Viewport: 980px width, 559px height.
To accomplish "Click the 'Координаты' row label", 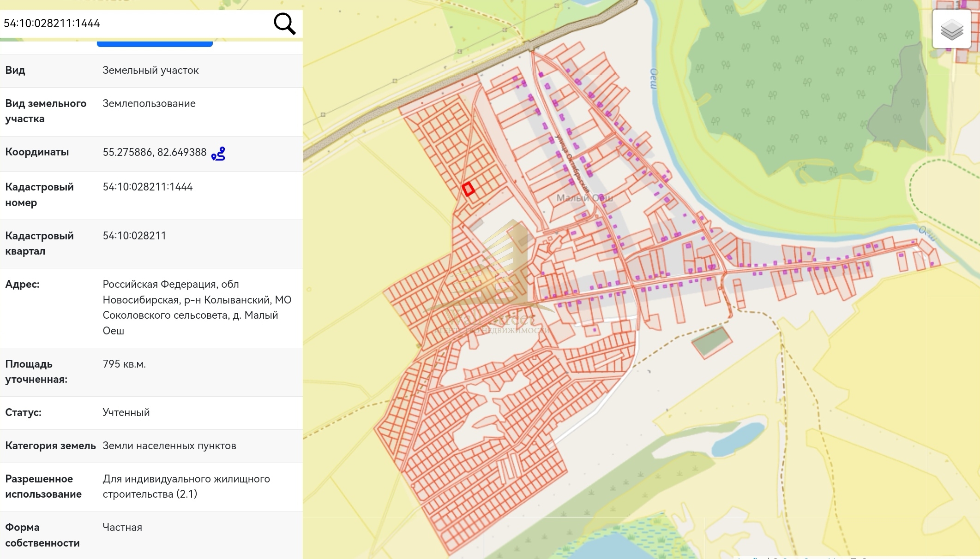I will [37, 152].
